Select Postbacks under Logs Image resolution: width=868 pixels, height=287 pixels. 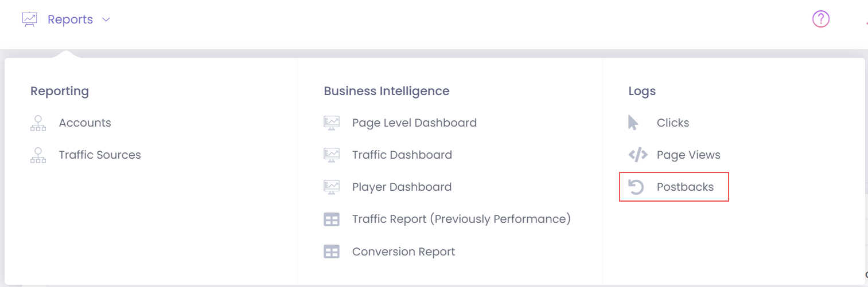[674, 187]
